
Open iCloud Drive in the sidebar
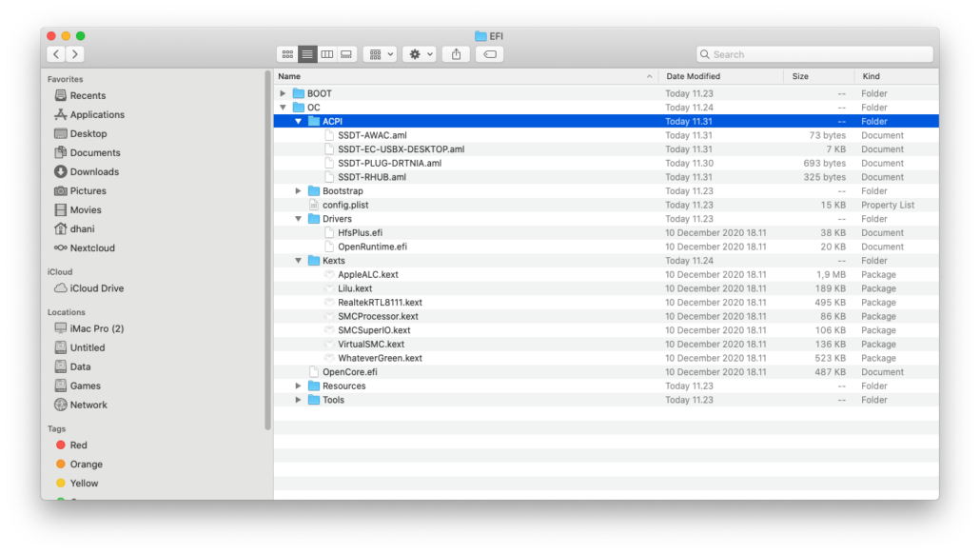coord(96,288)
